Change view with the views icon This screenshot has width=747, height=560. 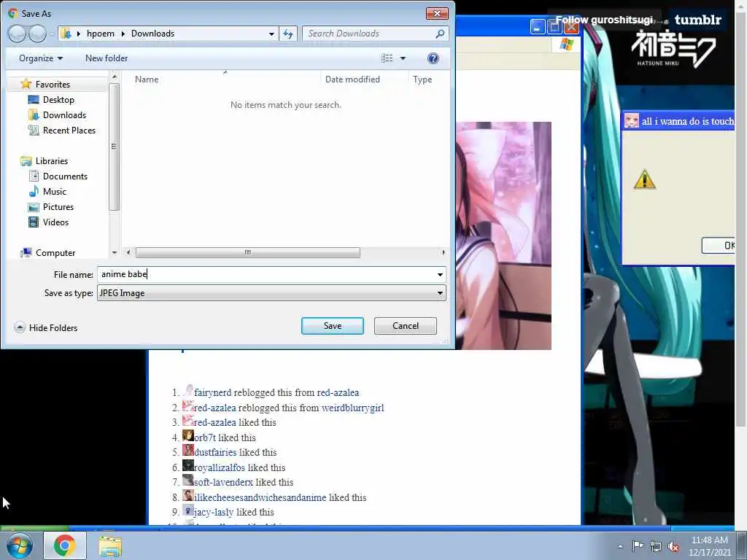click(387, 58)
